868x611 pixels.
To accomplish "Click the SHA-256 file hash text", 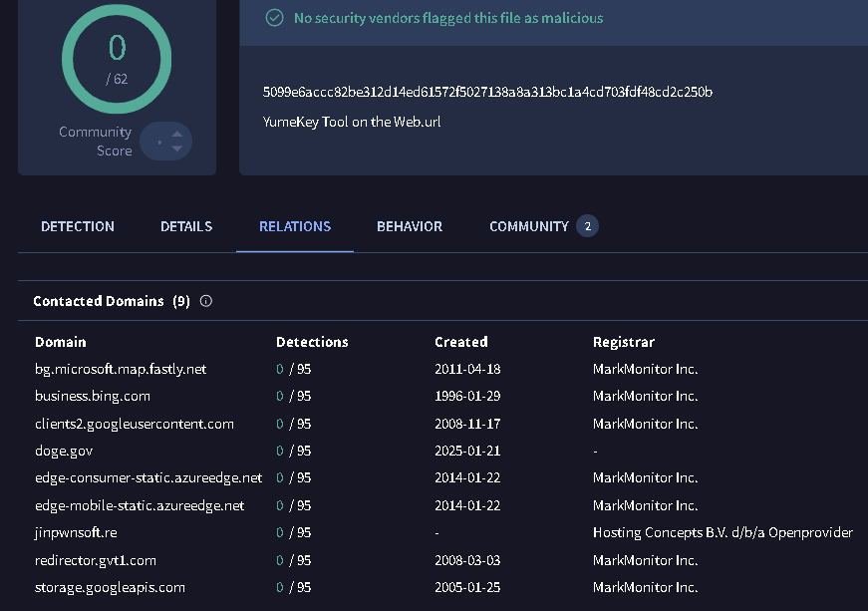I will tap(487, 92).
